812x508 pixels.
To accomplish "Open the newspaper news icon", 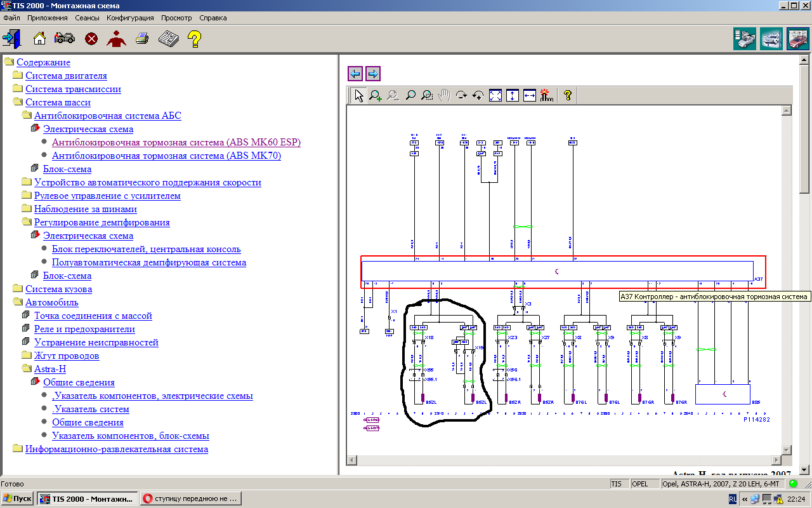I will point(168,39).
